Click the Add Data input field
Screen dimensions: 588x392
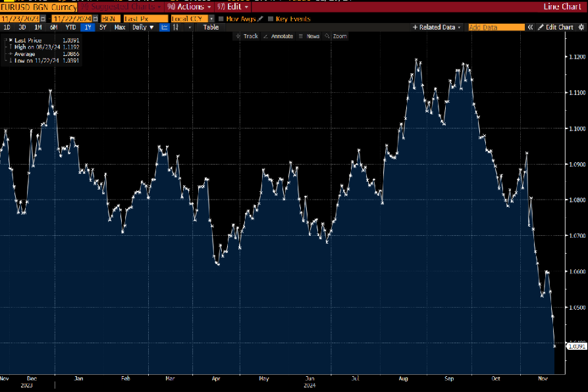tap(495, 28)
